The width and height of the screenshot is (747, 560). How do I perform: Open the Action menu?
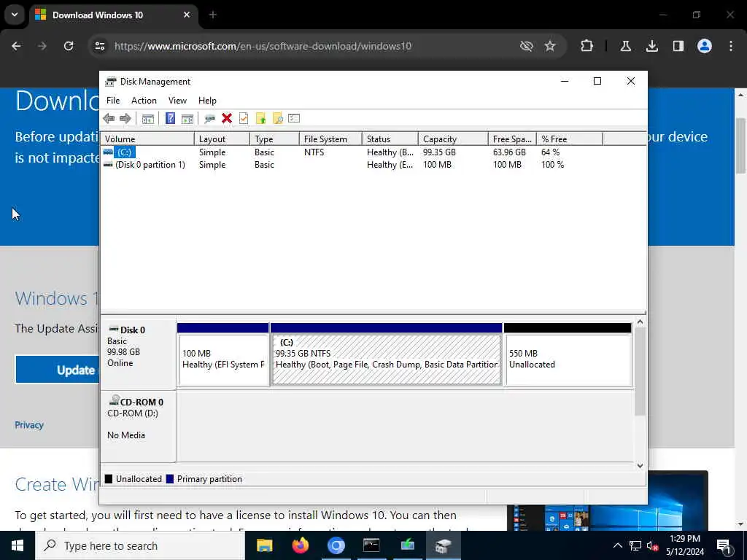coord(144,101)
